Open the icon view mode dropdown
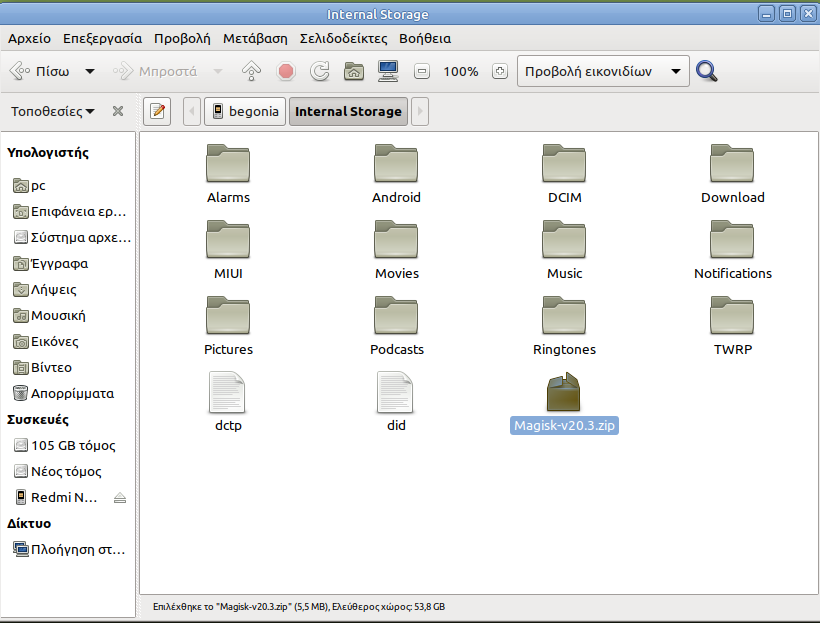The image size is (820, 623). (603, 72)
